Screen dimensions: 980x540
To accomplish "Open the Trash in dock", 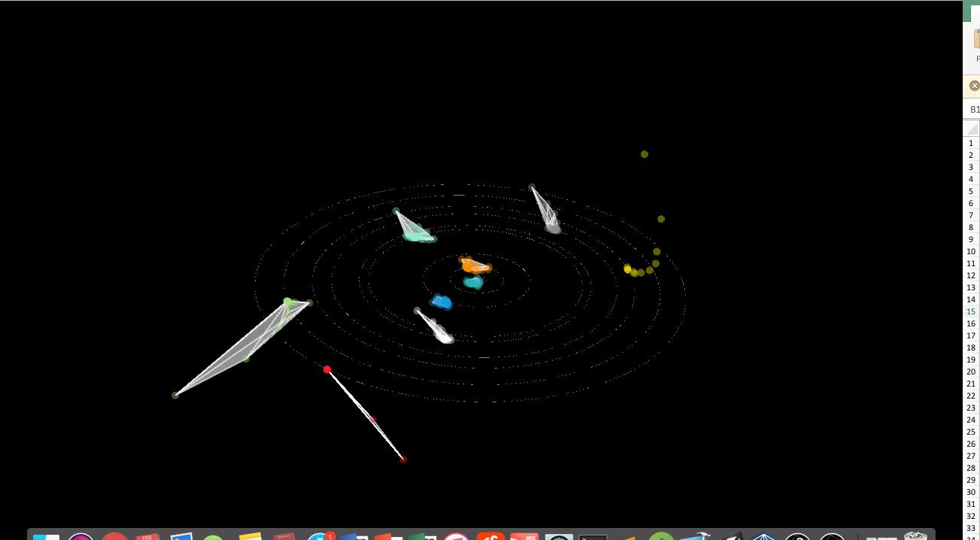I will [x=915, y=536].
